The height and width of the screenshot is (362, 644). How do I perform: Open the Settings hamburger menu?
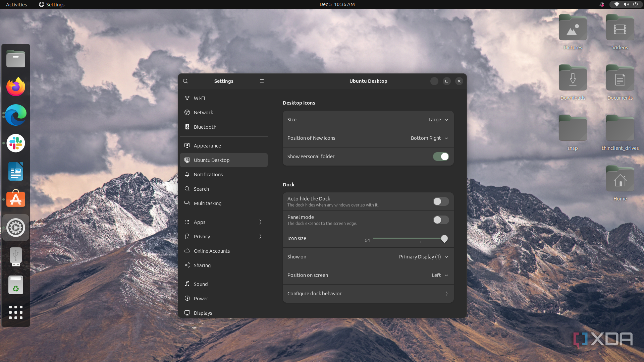[262, 81]
